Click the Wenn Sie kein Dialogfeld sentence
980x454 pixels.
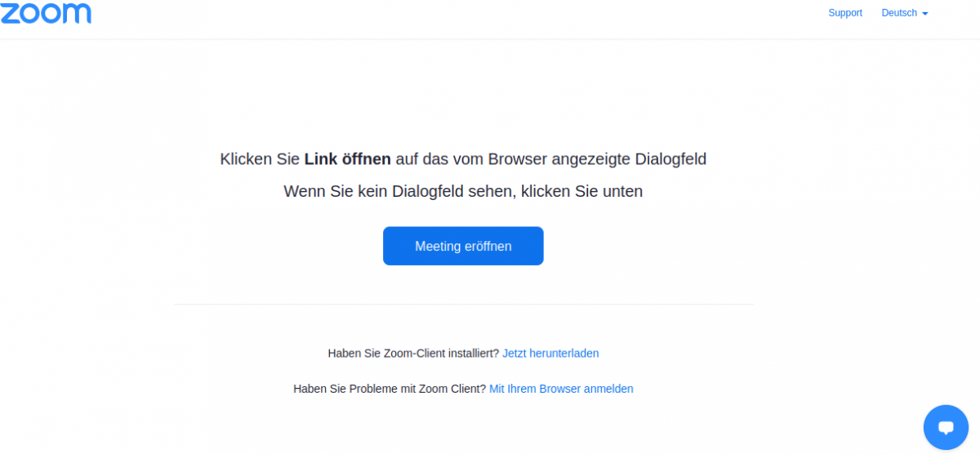click(463, 191)
